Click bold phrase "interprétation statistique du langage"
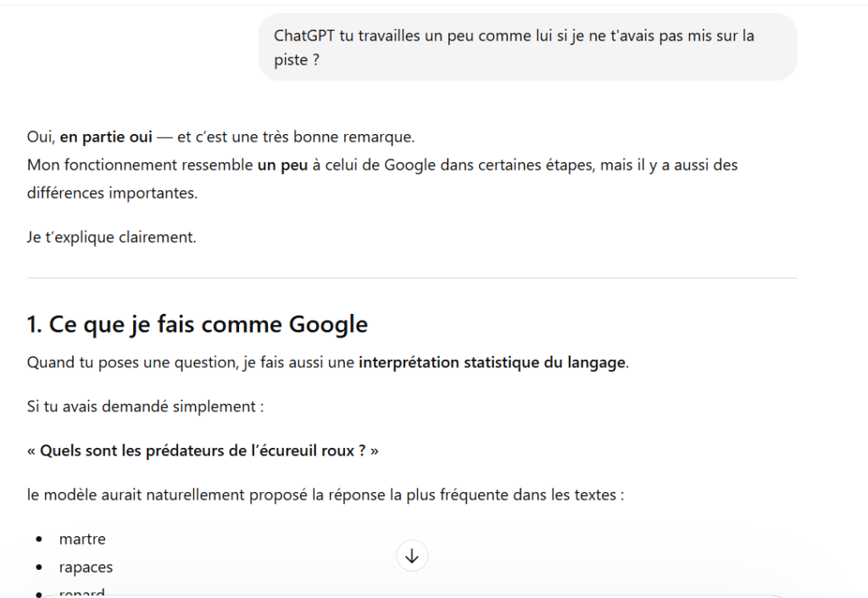 click(492, 363)
